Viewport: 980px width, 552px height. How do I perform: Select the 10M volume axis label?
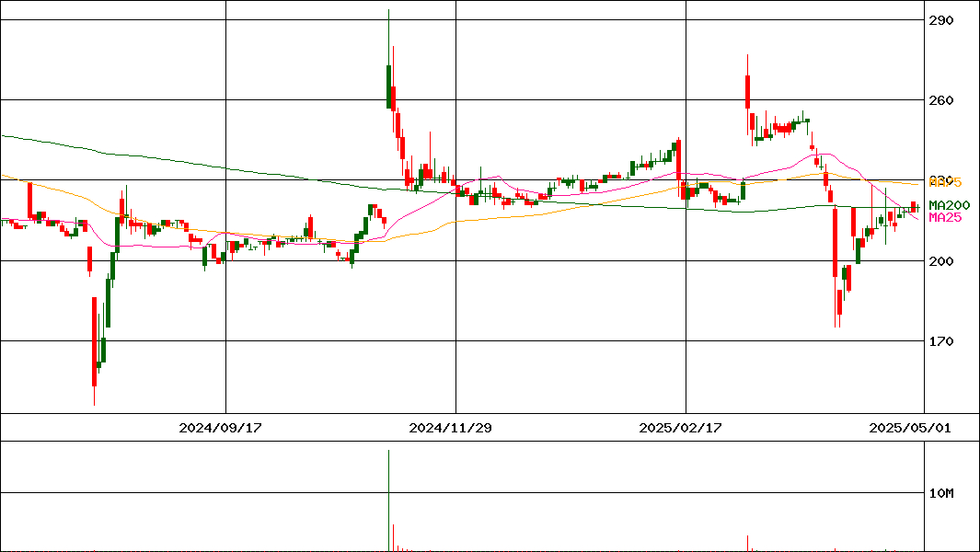coord(941,494)
